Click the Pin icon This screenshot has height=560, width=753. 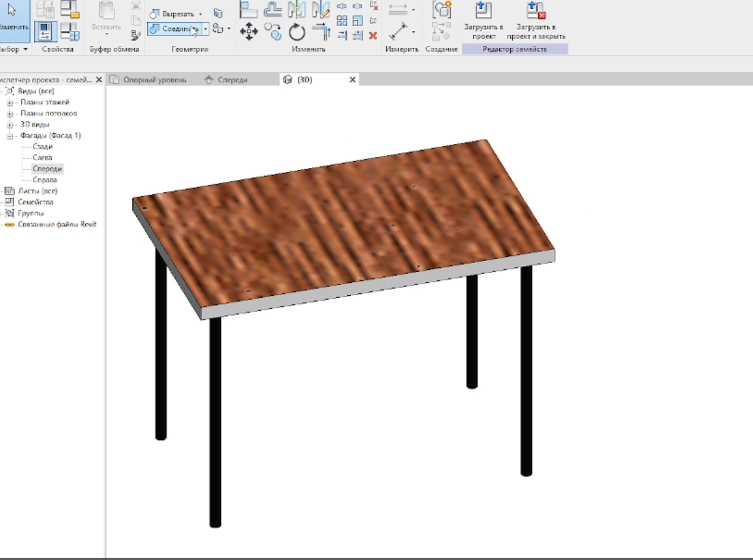coord(374,21)
